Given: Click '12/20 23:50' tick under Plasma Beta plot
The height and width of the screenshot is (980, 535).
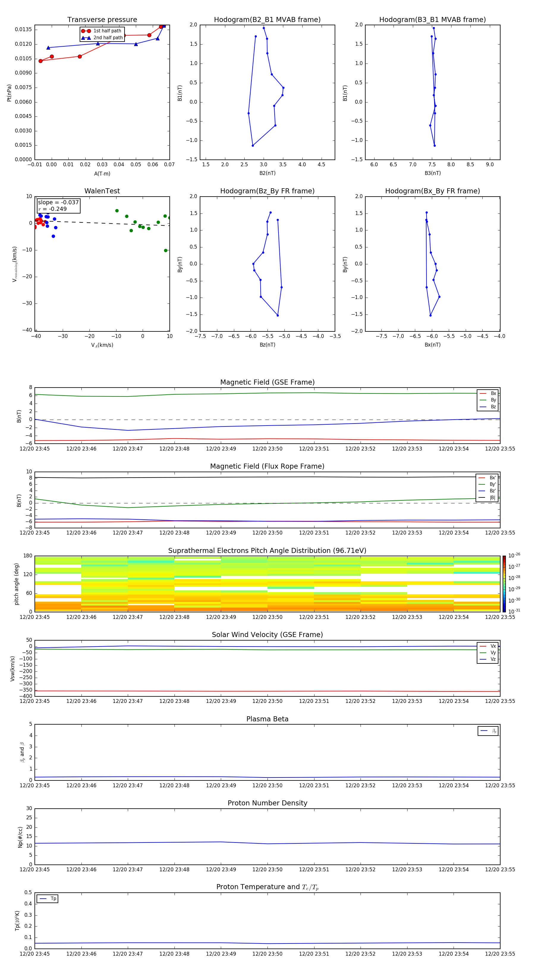Looking at the screenshot, I should click(267, 785).
